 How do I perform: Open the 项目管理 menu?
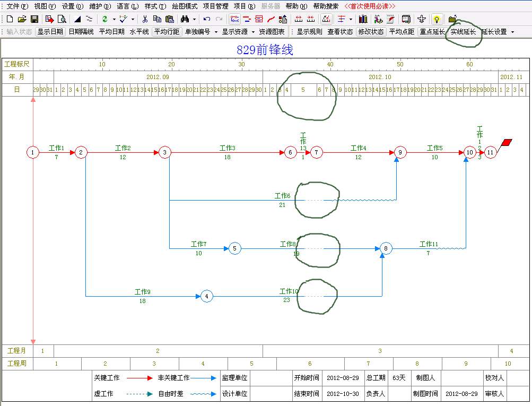coord(215,6)
